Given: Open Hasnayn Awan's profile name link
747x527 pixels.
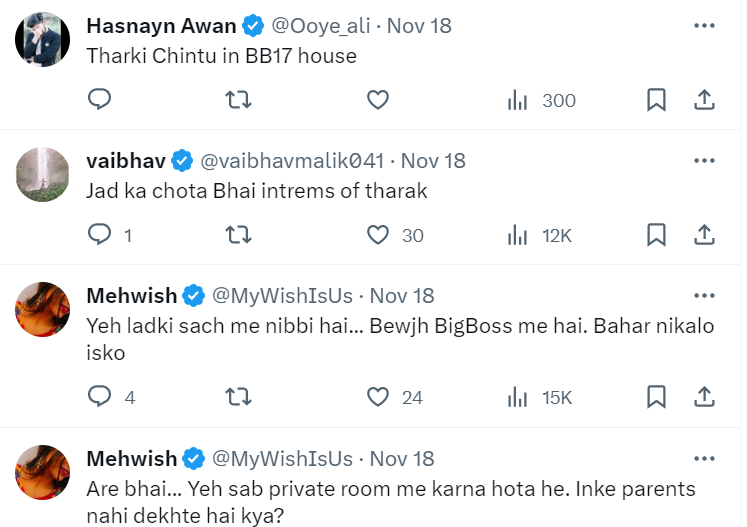Looking at the screenshot, I should [x=162, y=26].
